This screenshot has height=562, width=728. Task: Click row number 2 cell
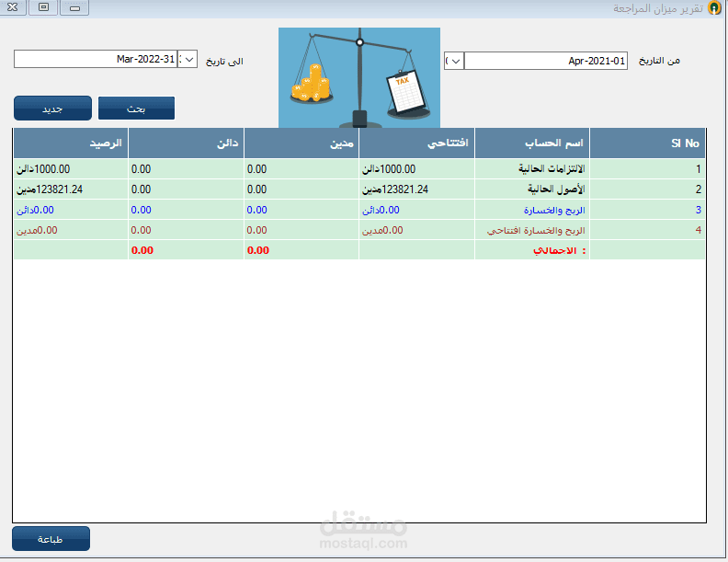[648, 189]
